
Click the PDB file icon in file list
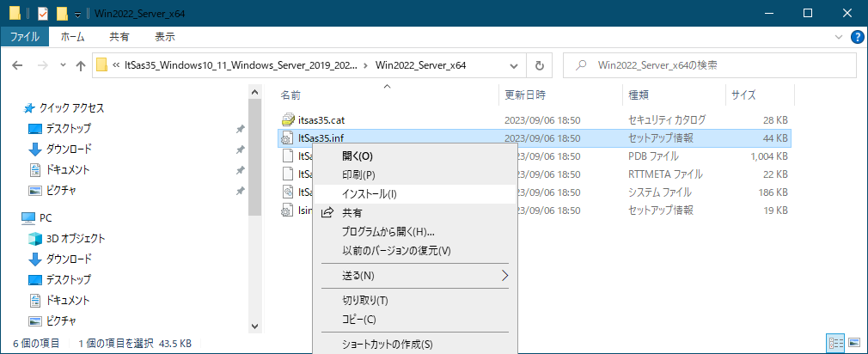(288, 156)
